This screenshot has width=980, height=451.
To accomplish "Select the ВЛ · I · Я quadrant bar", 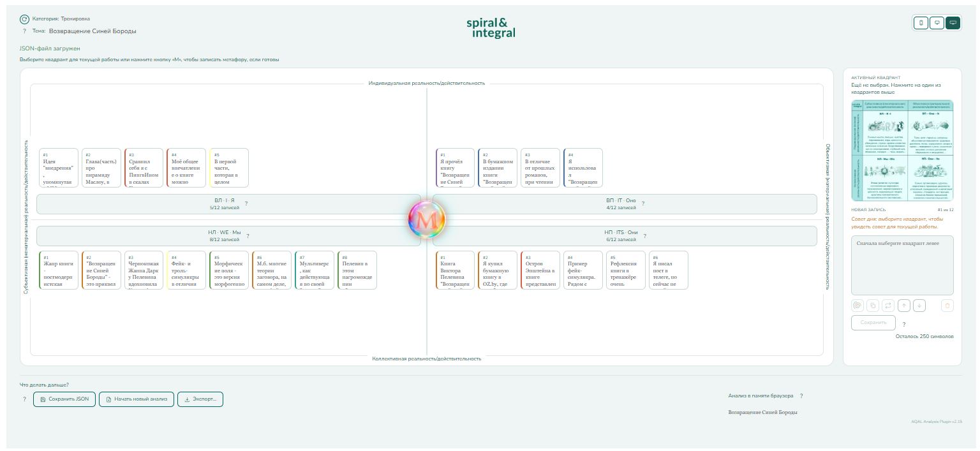I will coord(228,204).
